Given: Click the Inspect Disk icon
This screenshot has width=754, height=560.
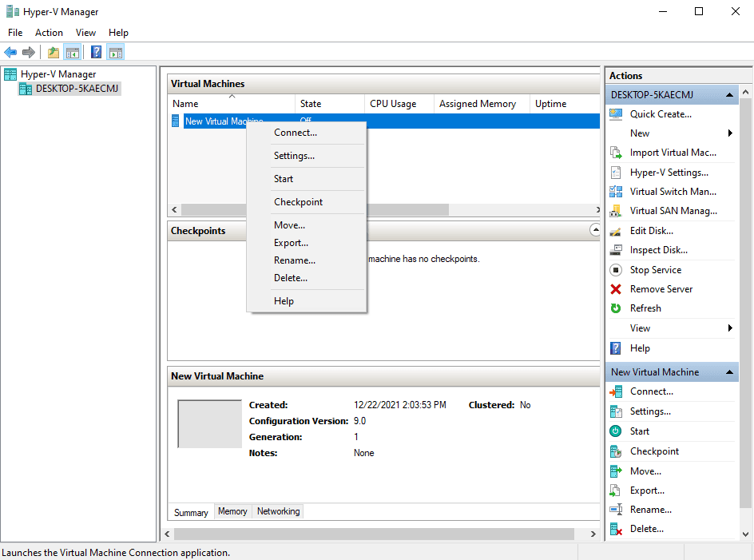Looking at the screenshot, I should pyautogui.click(x=616, y=250).
